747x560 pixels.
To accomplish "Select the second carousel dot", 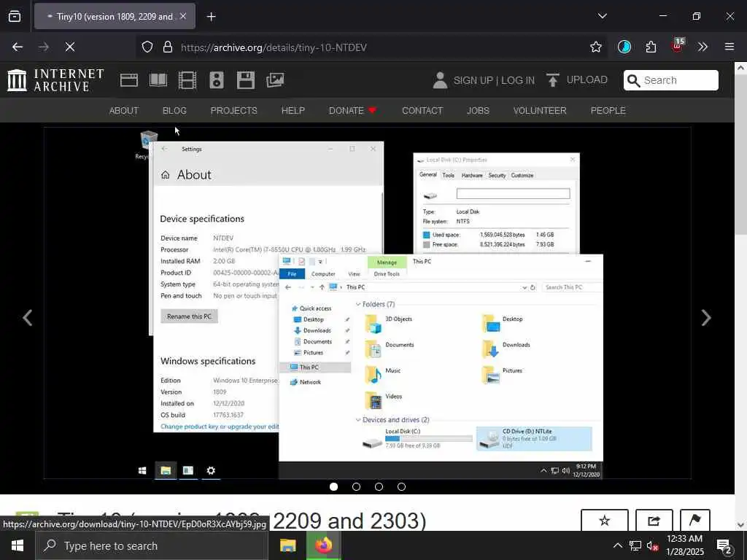I will (356, 486).
